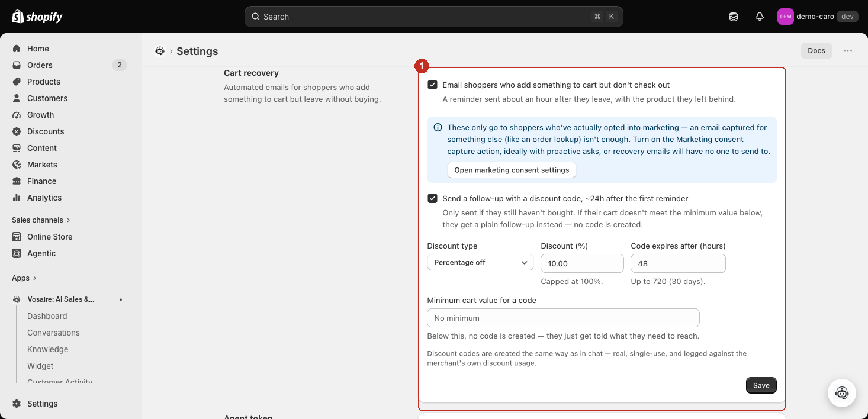Open Docs

click(x=816, y=51)
